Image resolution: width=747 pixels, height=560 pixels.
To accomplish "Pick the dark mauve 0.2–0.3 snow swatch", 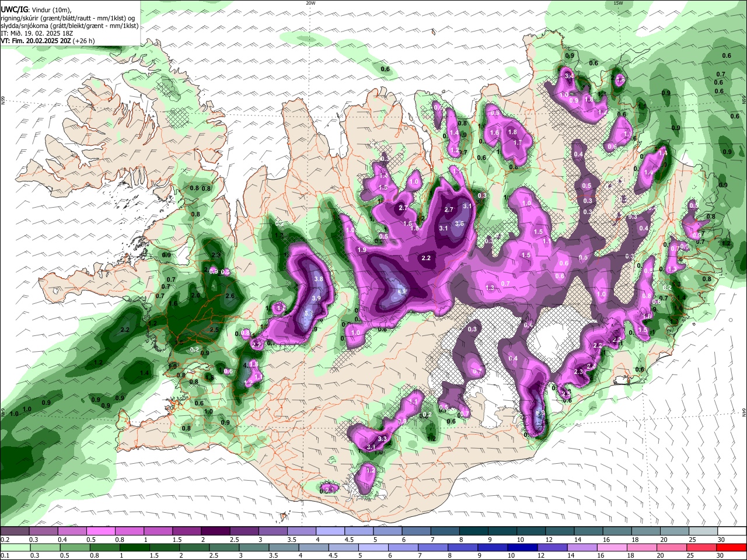I will [x=15, y=531].
